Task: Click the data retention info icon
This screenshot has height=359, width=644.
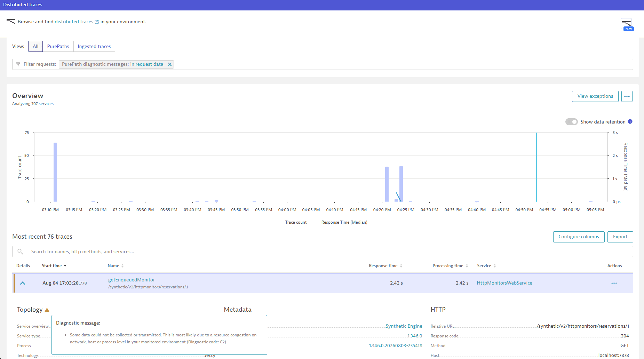Action: pos(630,121)
